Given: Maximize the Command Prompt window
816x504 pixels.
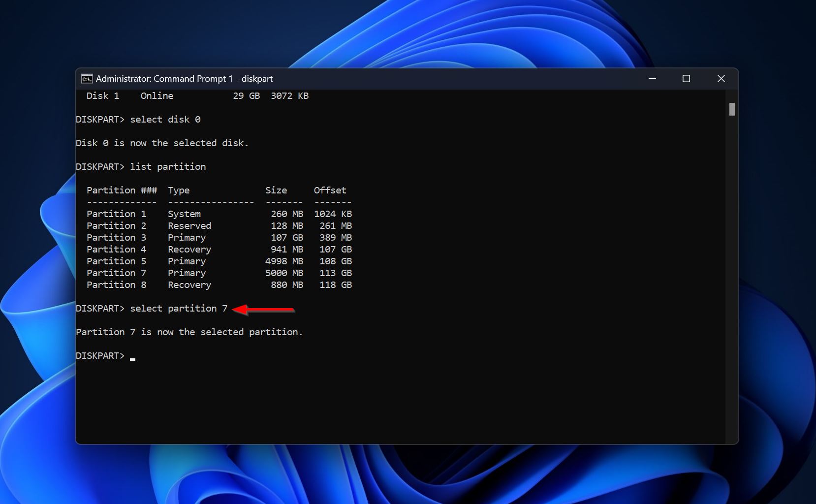Looking at the screenshot, I should click(686, 79).
